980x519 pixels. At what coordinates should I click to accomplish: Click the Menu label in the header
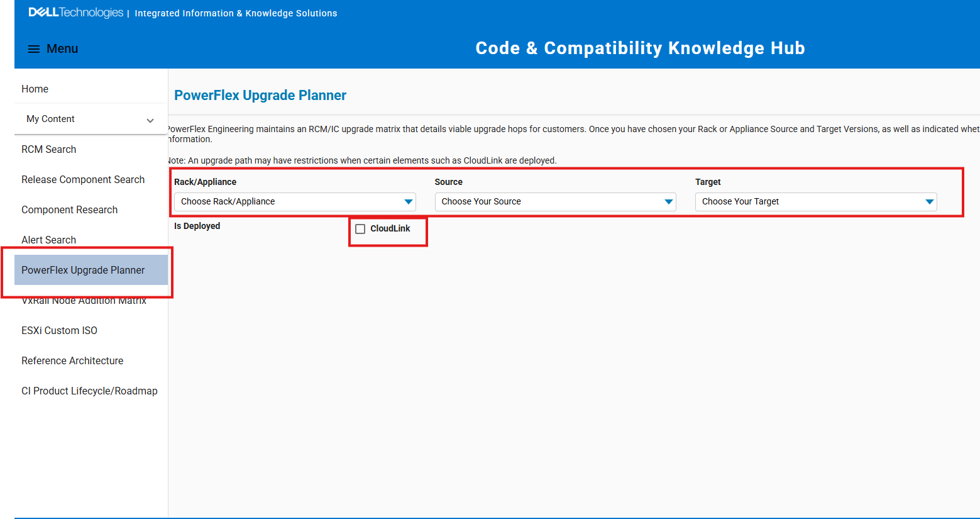[62, 49]
